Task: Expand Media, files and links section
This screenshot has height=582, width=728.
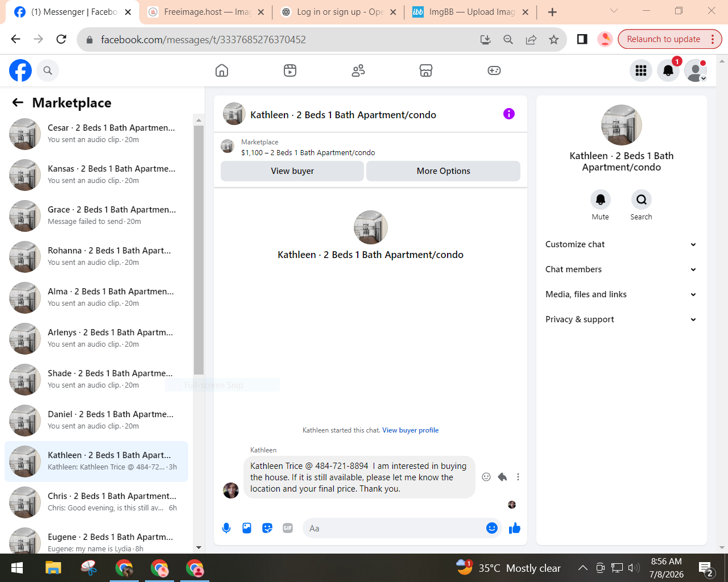Action: [621, 294]
